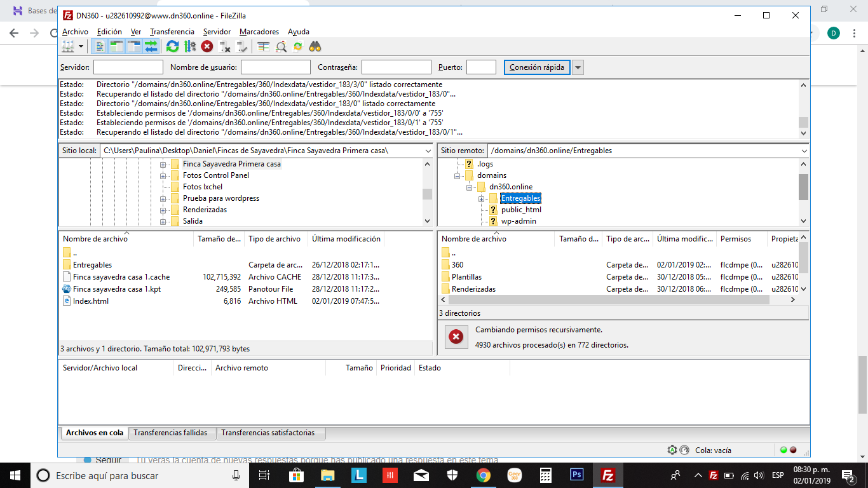Switch to Transferencias fallidas tab
Screen dimensions: 868x488
pos(170,433)
